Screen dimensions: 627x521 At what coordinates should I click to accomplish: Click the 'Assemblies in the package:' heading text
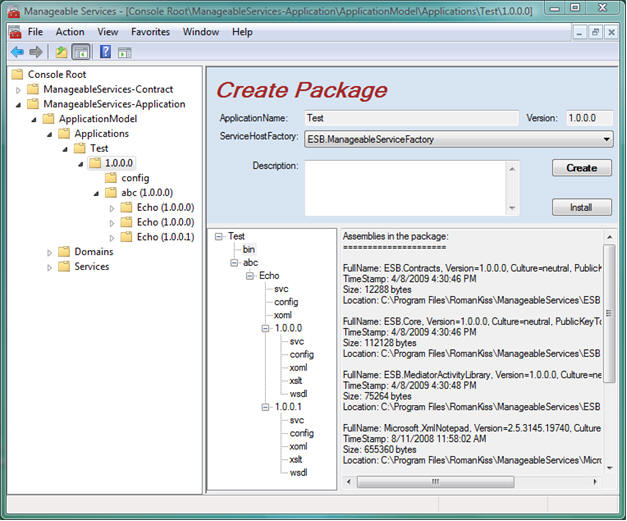point(395,237)
